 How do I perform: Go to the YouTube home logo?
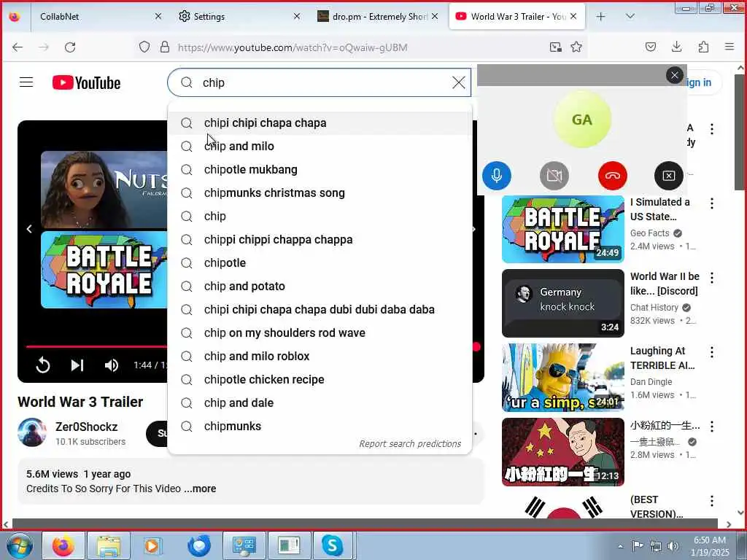point(86,82)
